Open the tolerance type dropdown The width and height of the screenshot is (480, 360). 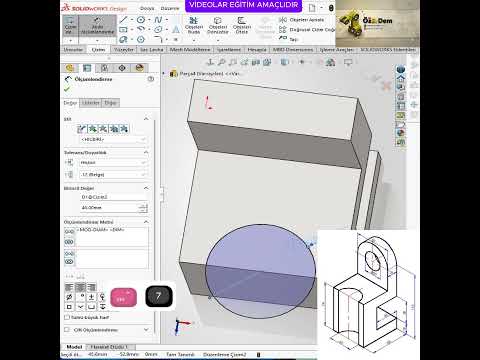coord(113,163)
